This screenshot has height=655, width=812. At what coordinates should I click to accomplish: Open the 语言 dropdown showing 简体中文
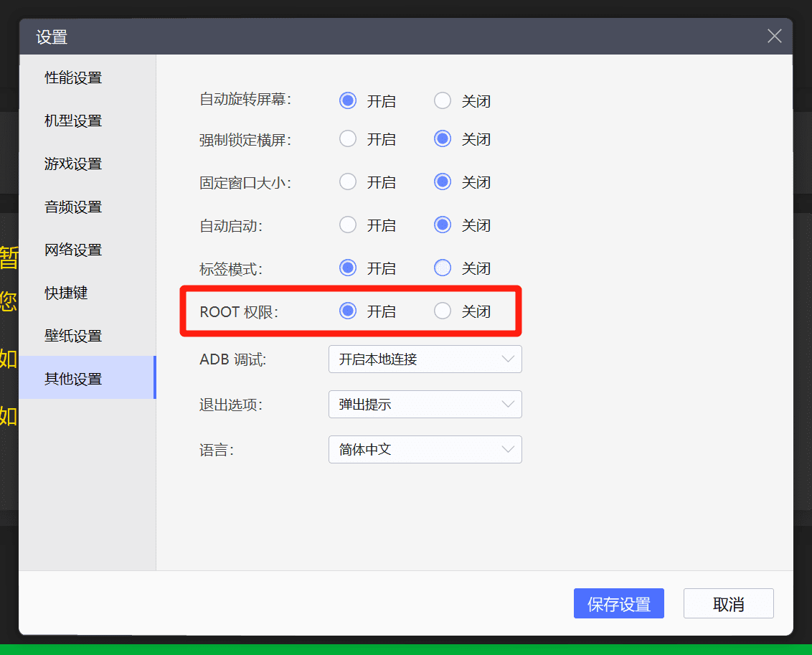(425, 450)
